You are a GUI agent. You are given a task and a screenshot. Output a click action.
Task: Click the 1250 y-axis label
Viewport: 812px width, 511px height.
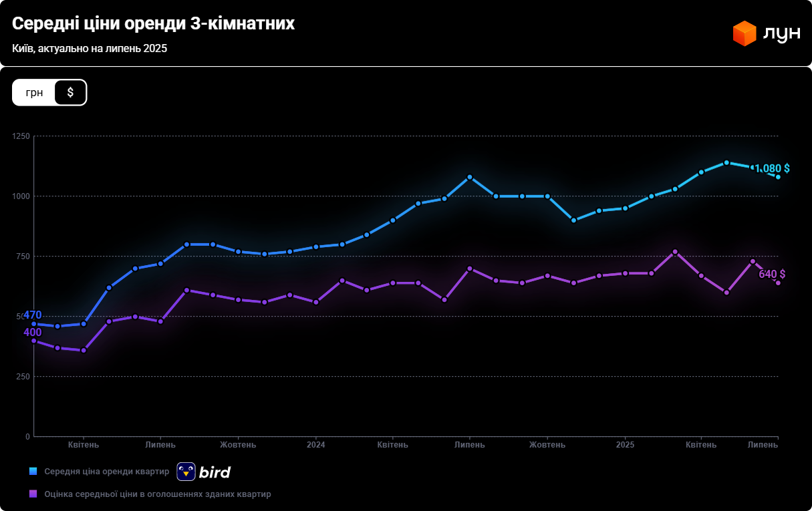point(22,136)
